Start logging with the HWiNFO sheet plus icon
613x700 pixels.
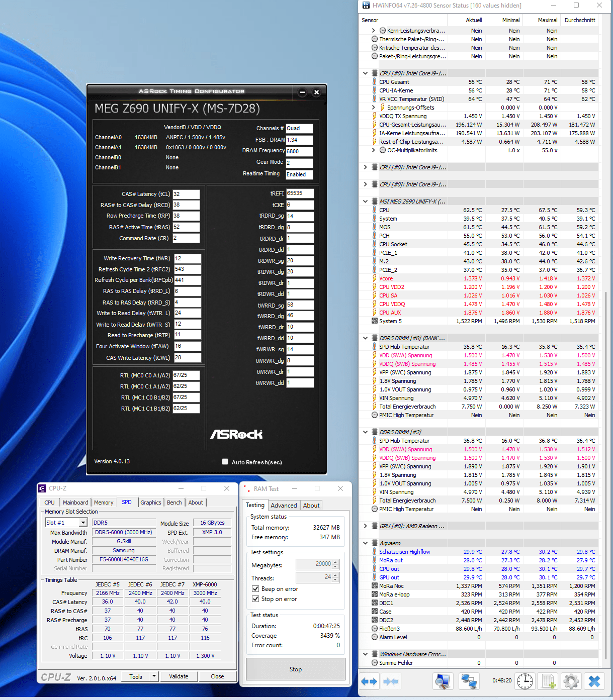[x=548, y=681]
